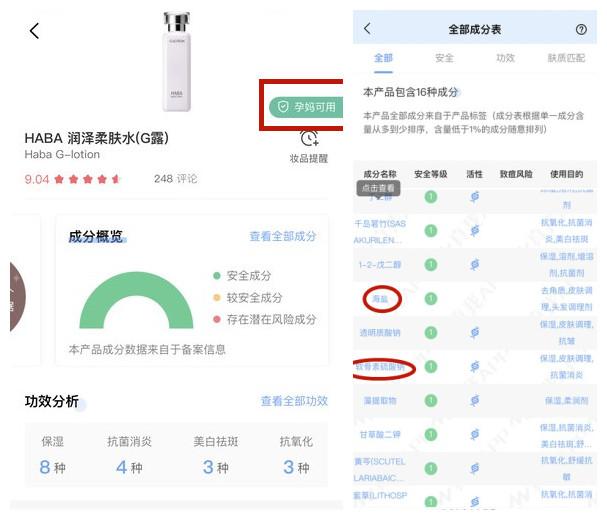Open the 248 评论 reviews
The width and height of the screenshot is (607, 520).
[x=175, y=179]
